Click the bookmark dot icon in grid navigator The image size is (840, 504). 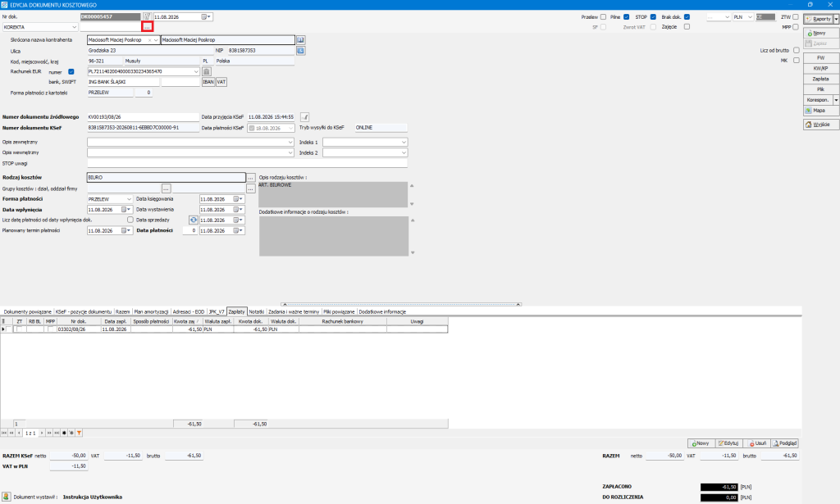(x=64, y=433)
